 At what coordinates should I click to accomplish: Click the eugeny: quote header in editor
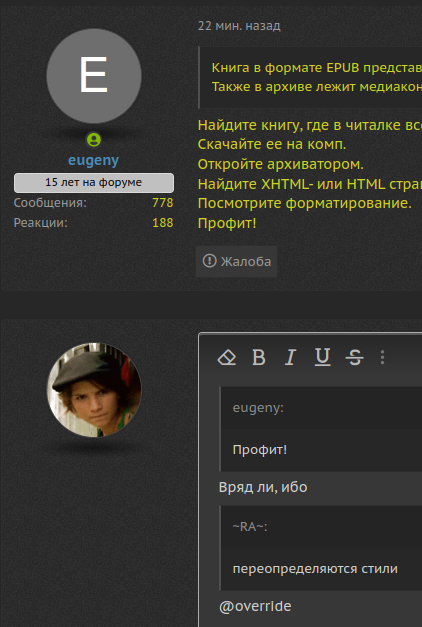pyautogui.click(x=258, y=408)
